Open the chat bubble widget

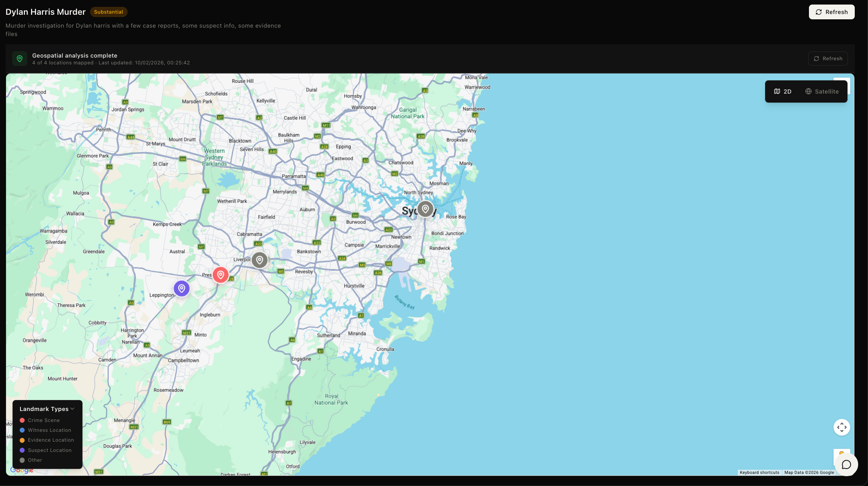click(x=846, y=464)
